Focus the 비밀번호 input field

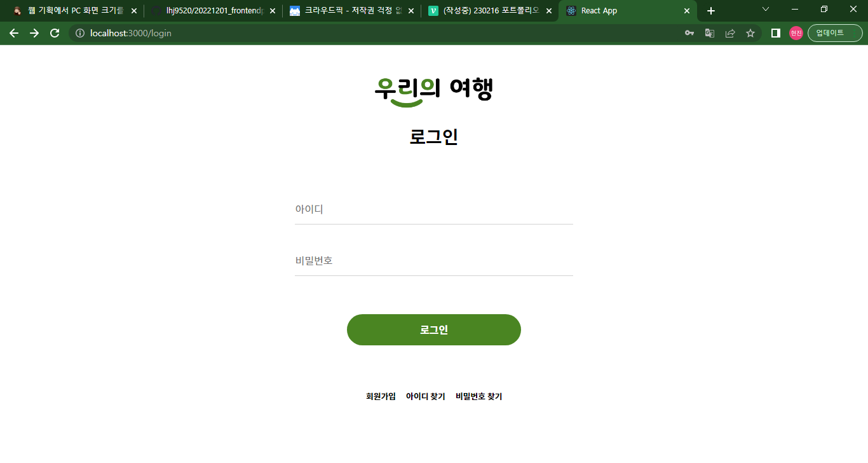pyautogui.click(x=434, y=261)
